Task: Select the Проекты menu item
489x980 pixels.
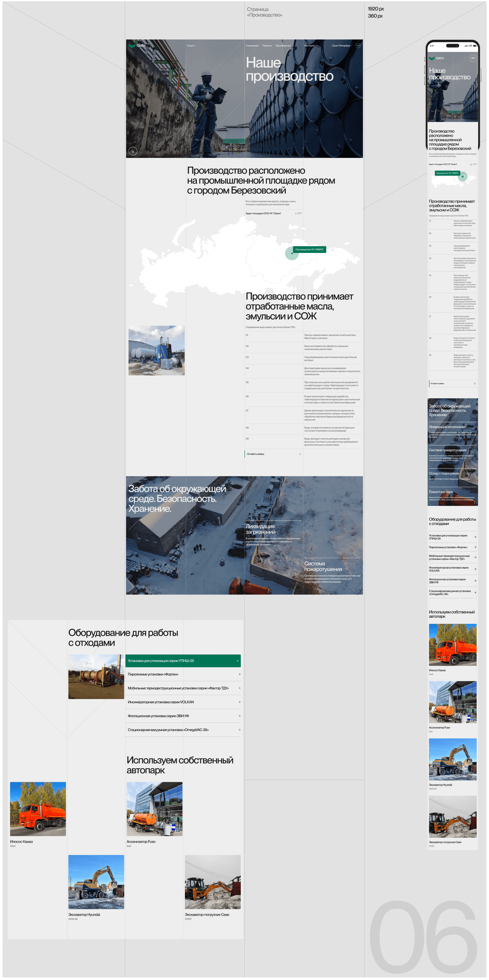Action: (x=267, y=46)
